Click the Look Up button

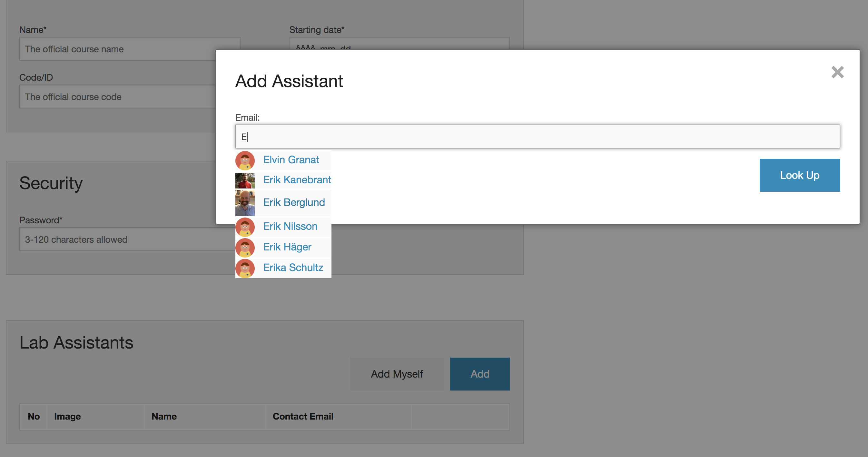[x=800, y=175]
